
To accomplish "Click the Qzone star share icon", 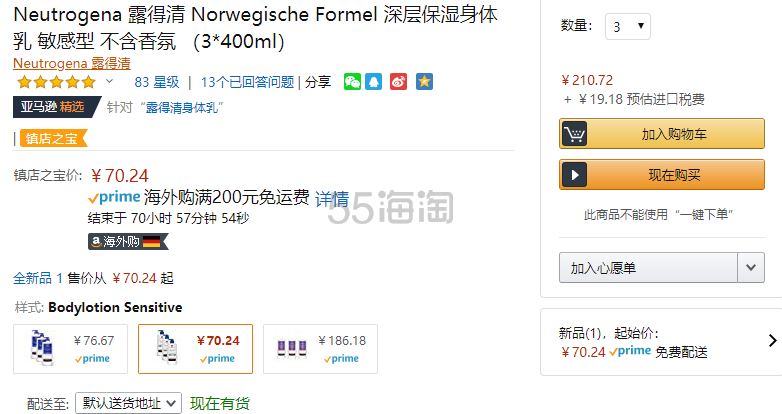I will (424, 82).
